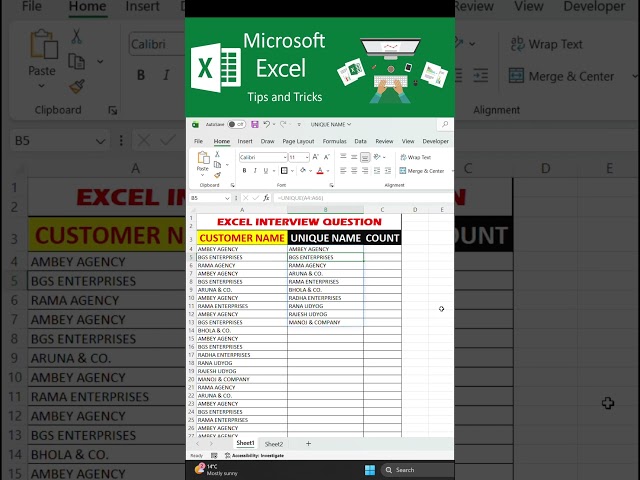Open Fill Color dropdown arrow in center Excel

[310, 171]
